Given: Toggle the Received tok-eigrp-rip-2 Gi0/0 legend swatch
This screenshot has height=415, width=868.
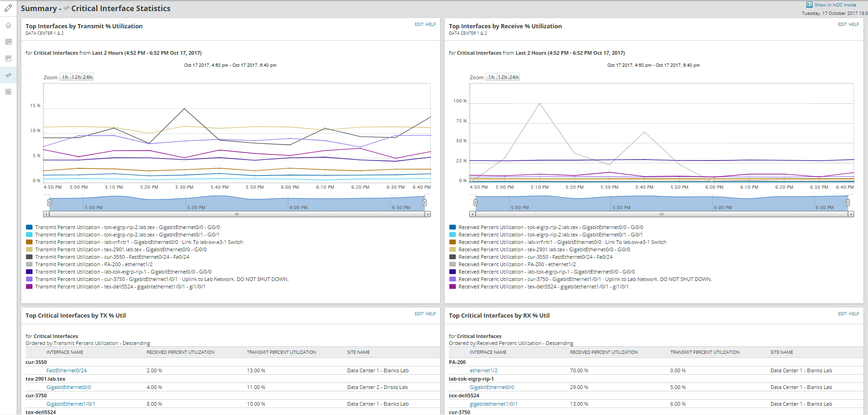Looking at the screenshot, I should point(453,227).
